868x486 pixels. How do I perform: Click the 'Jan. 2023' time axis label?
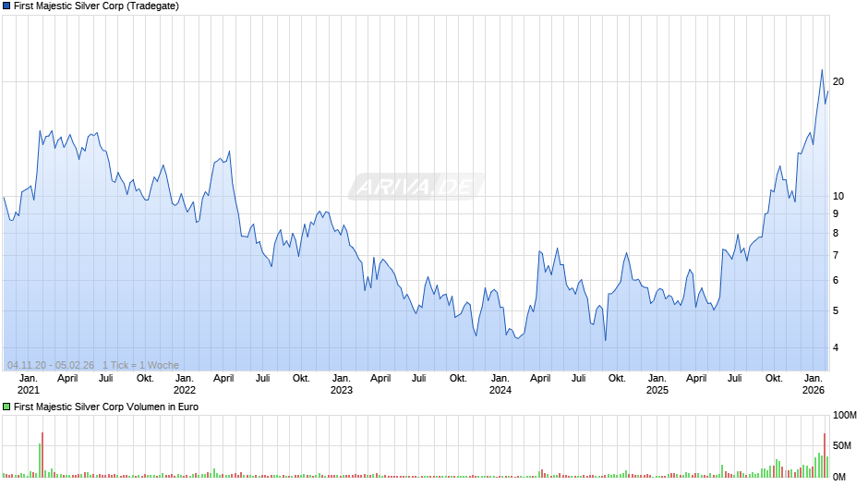click(342, 384)
